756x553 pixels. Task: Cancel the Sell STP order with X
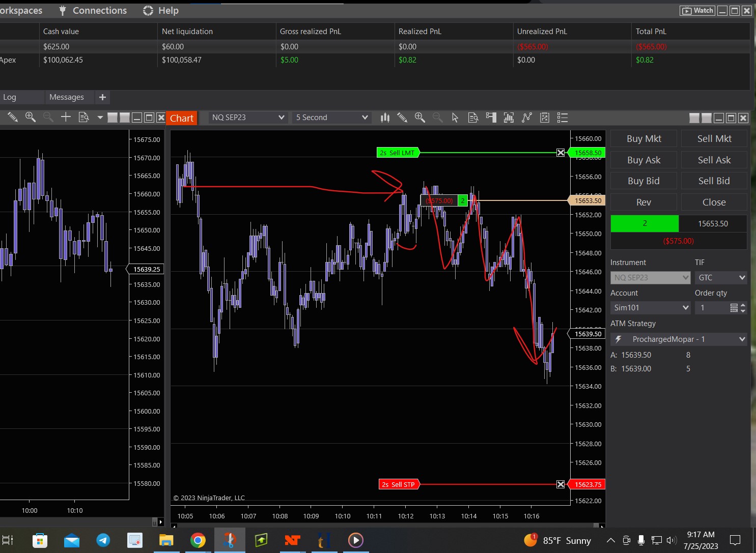(x=561, y=484)
